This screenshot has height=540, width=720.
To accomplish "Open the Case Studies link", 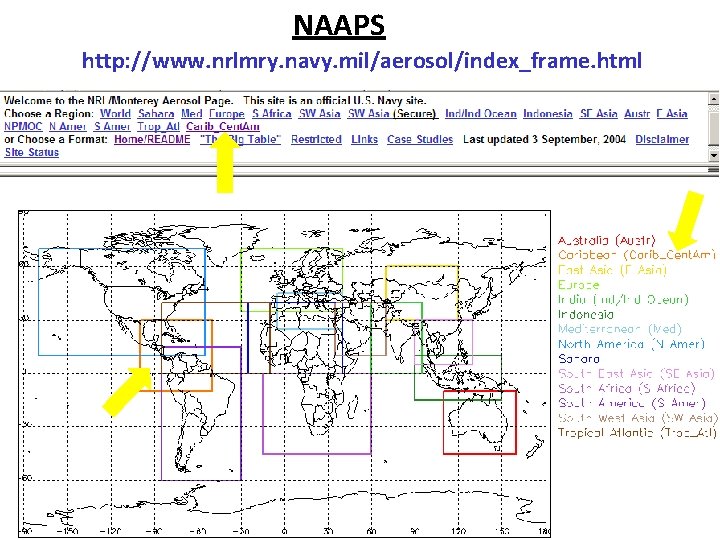I will [420, 139].
